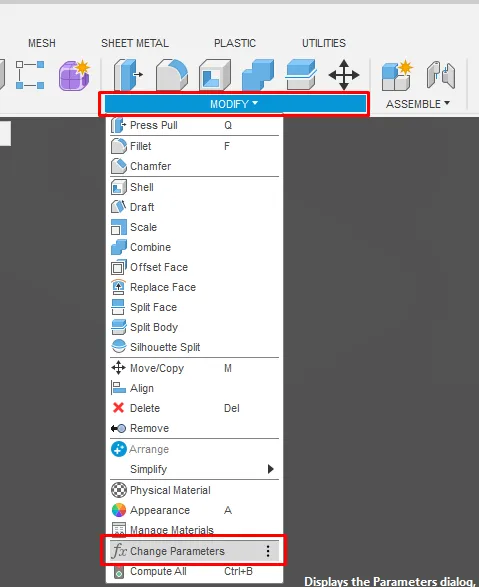The width and height of the screenshot is (479, 587).
Task: Choose Remove menu entry
Action: click(195, 428)
